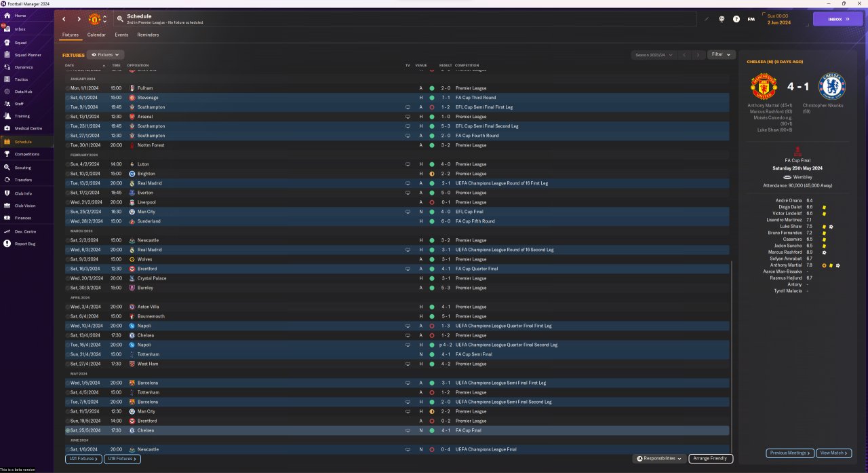This screenshot has width=868, height=473.
Task: Open the Squad shirt icon in sidebar
Action: pos(6,42)
